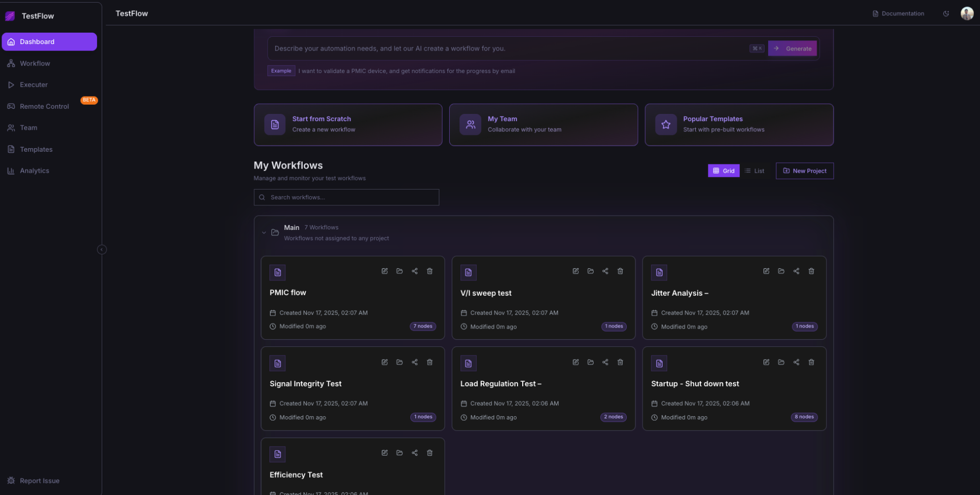Viewport: 980px width, 495px height.
Task: Delete the Signal Integrity Test workflow
Action: coord(430,362)
